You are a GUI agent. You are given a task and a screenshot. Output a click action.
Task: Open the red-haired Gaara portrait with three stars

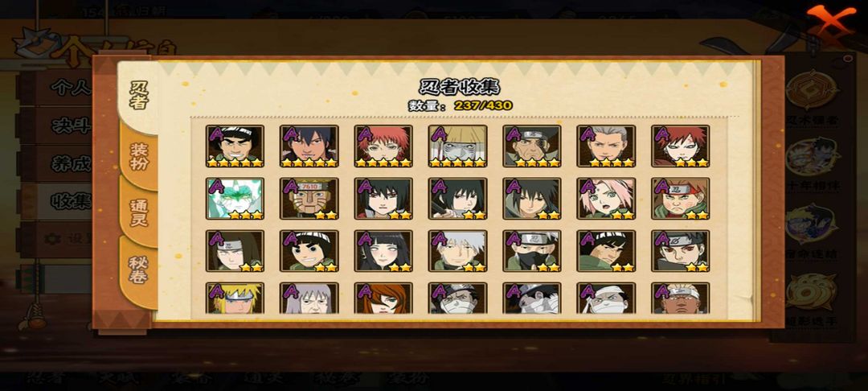click(681, 146)
